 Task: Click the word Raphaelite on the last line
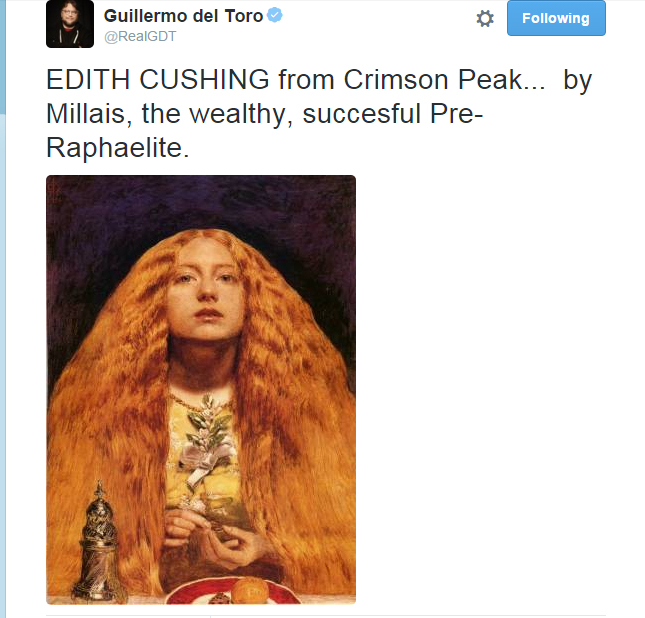pyautogui.click(x=115, y=148)
